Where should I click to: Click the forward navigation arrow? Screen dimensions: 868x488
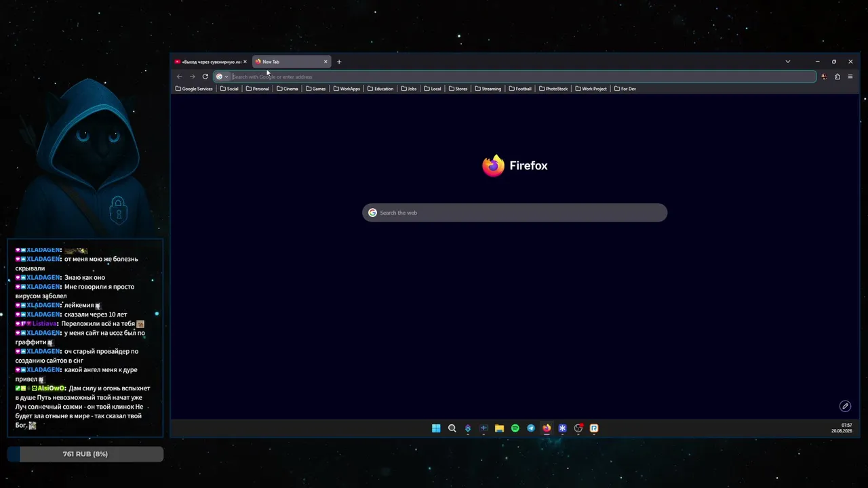tap(193, 77)
